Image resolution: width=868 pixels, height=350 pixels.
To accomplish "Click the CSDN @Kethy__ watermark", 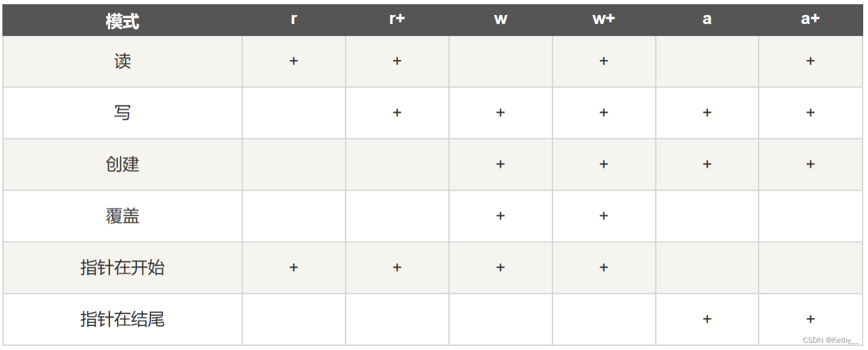I will [831, 340].
